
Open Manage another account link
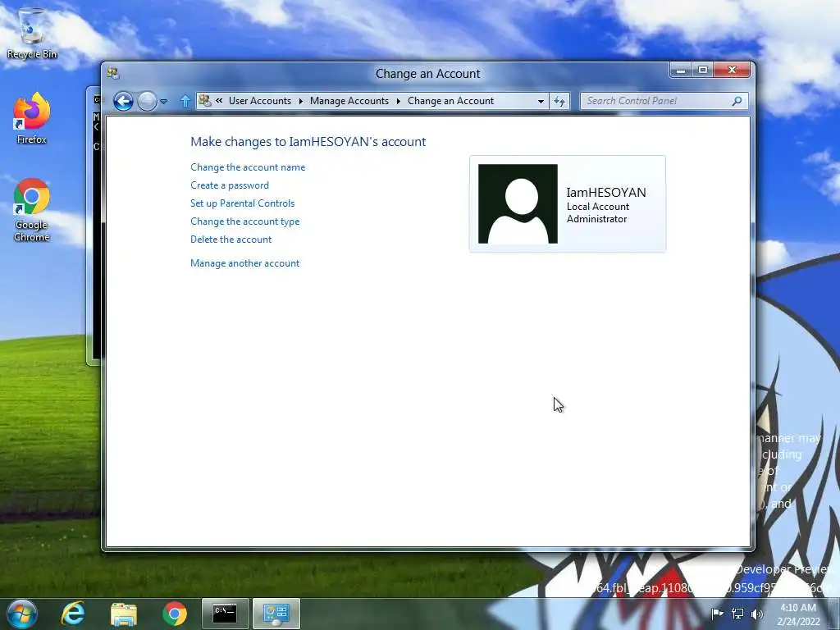click(x=244, y=263)
